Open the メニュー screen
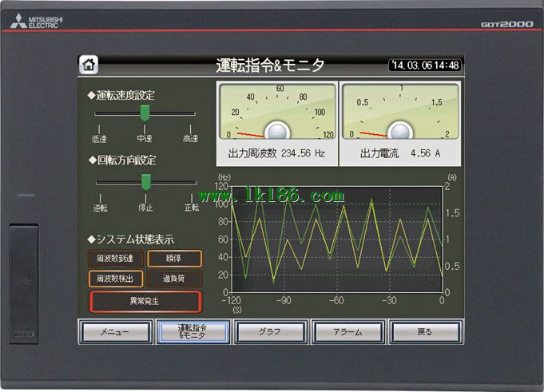The width and height of the screenshot is (544, 392). pyautogui.click(x=114, y=331)
